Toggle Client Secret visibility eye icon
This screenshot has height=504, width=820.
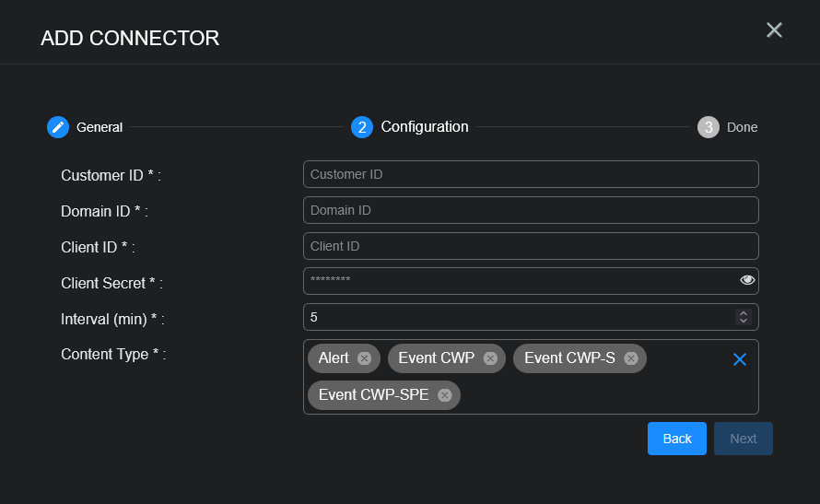747,281
